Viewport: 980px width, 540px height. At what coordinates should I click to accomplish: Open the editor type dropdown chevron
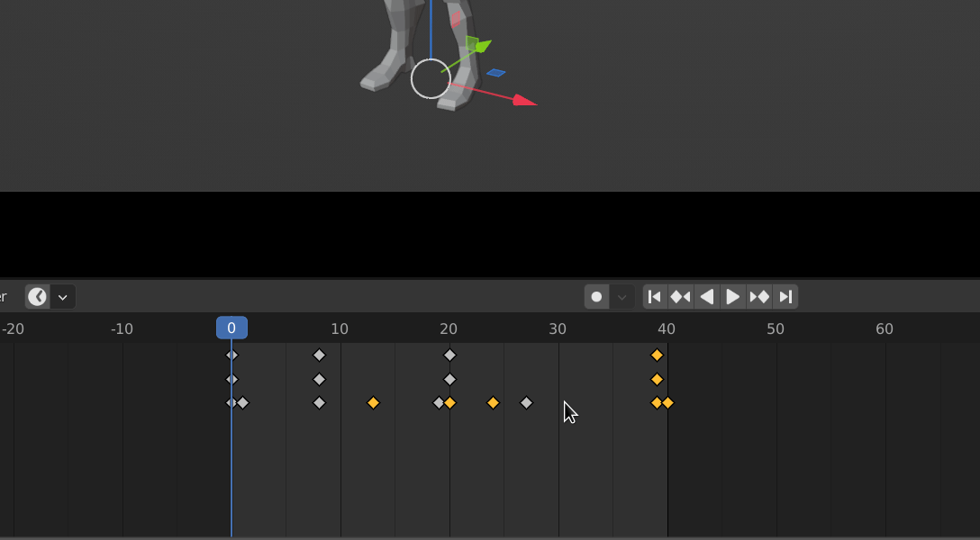pyautogui.click(x=62, y=297)
